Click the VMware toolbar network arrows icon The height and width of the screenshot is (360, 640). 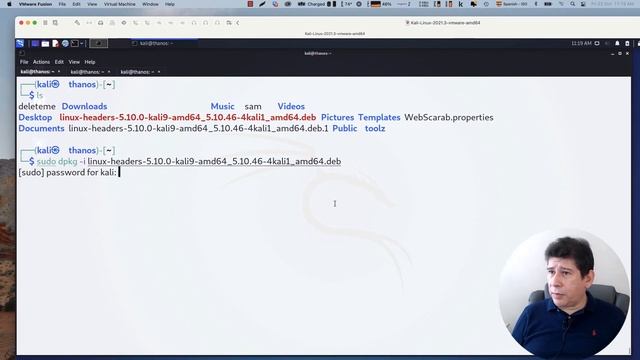[89, 23]
